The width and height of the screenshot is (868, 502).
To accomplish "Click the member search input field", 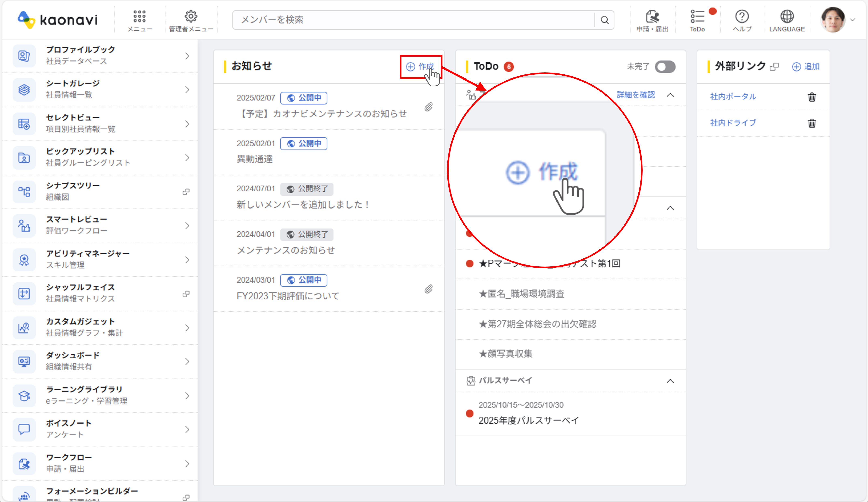I will 413,20.
